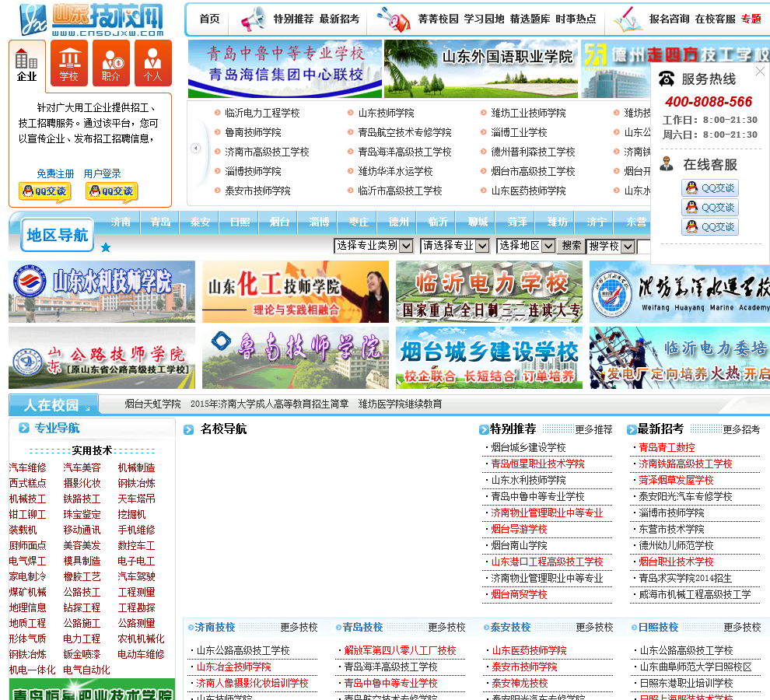Click 汽车维修 in 实用技术 list

pyautogui.click(x=27, y=467)
